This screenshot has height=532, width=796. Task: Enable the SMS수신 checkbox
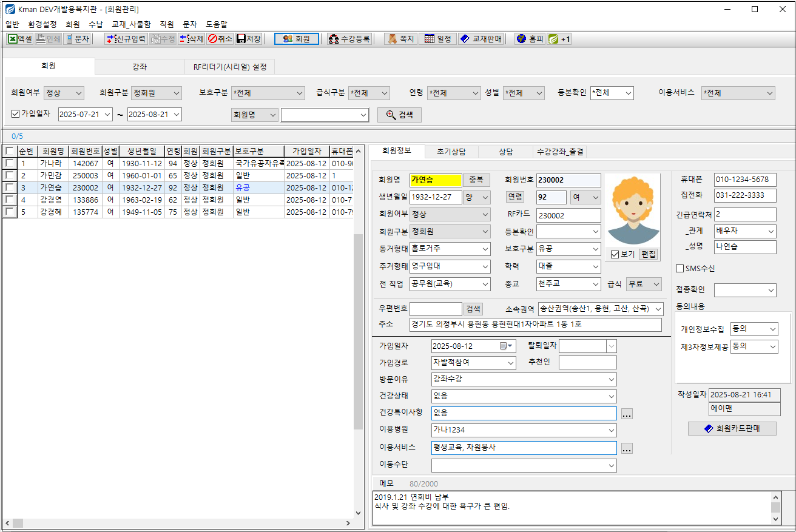click(680, 268)
